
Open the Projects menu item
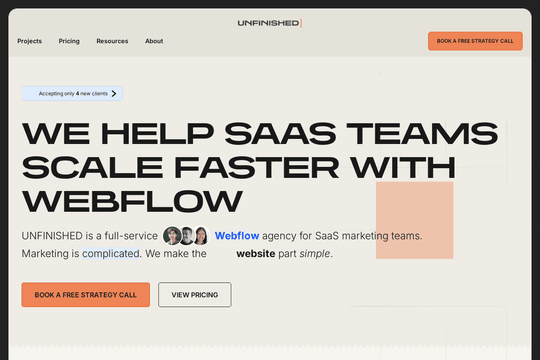coord(30,41)
